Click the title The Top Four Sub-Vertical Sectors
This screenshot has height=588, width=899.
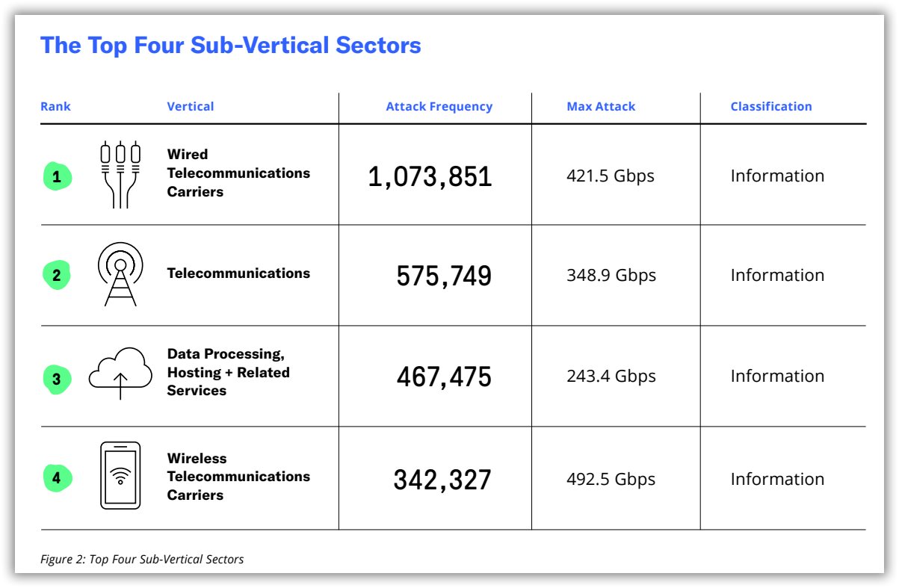tap(231, 45)
